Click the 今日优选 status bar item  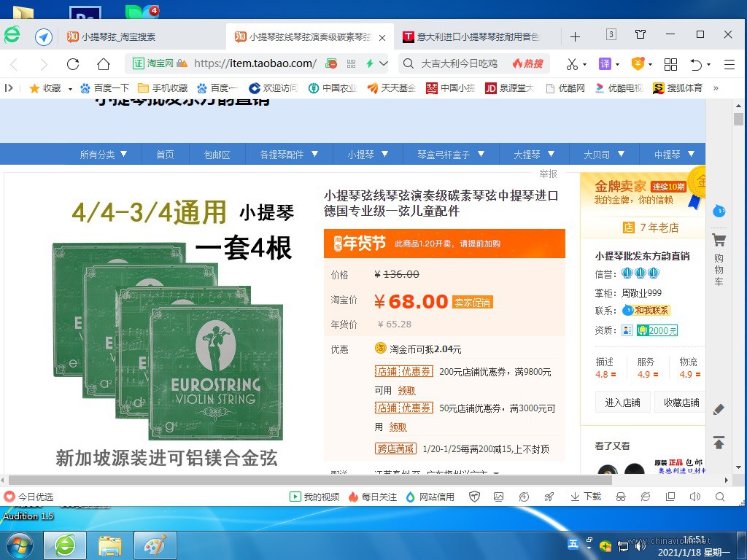[28, 497]
